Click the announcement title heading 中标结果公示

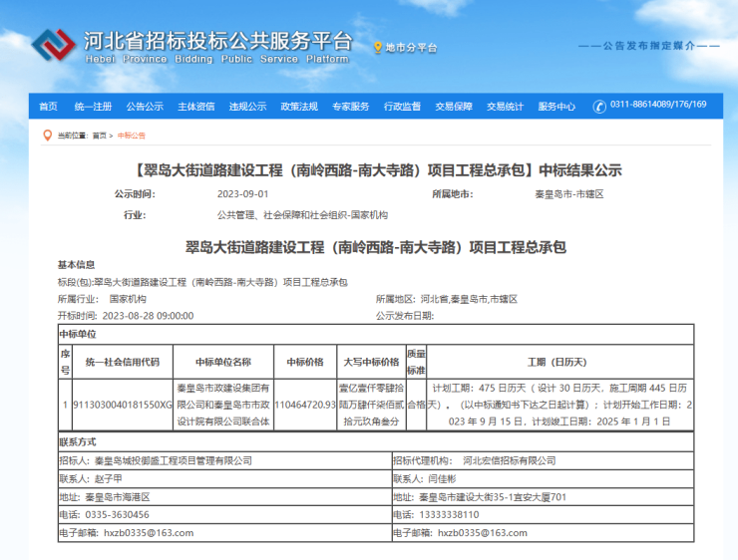[377, 169]
